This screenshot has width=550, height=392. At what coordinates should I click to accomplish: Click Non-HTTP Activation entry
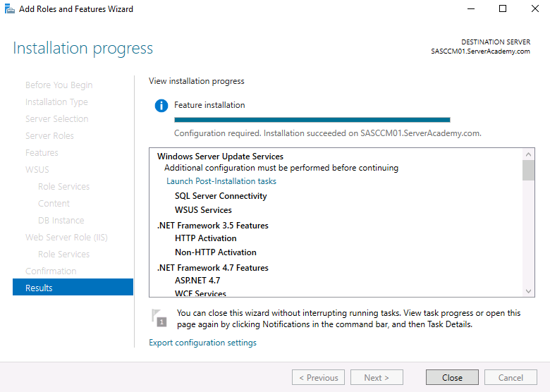tap(215, 252)
